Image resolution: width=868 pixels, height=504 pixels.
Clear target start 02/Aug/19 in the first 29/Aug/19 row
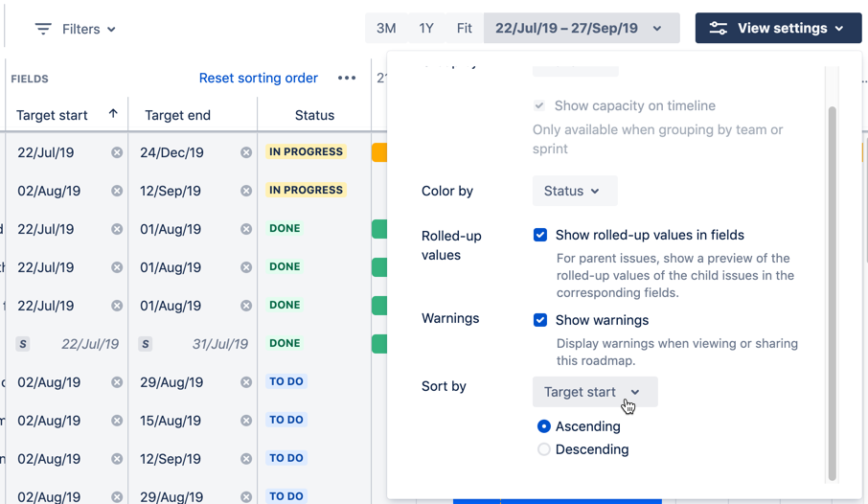coord(117,382)
